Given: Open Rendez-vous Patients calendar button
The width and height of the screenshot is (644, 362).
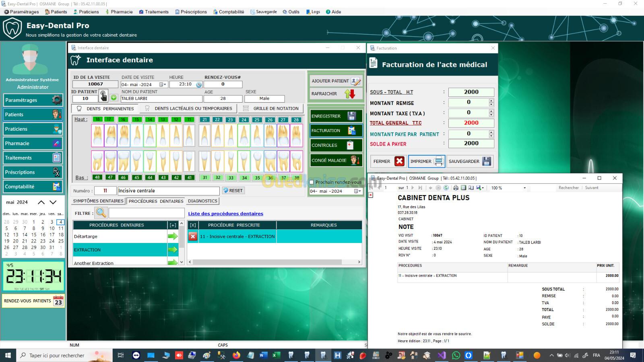Looking at the screenshot, I should [x=33, y=301].
